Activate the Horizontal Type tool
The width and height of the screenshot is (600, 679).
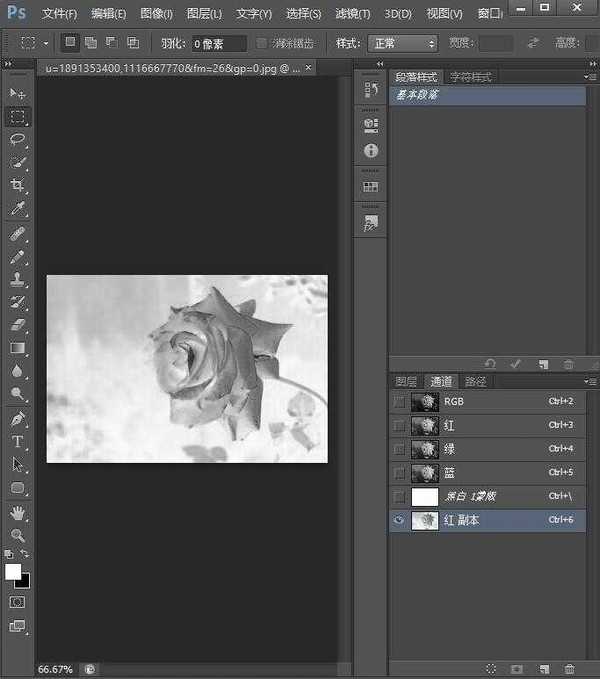(x=18, y=441)
